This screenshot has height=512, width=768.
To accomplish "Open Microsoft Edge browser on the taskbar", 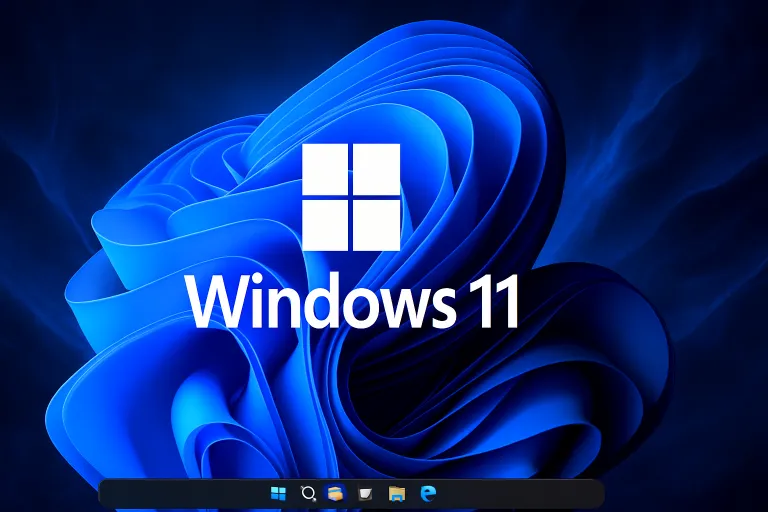I will click(428, 493).
